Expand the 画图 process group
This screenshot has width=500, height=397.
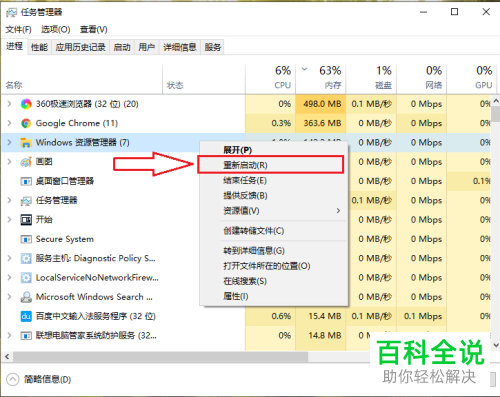point(9,162)
